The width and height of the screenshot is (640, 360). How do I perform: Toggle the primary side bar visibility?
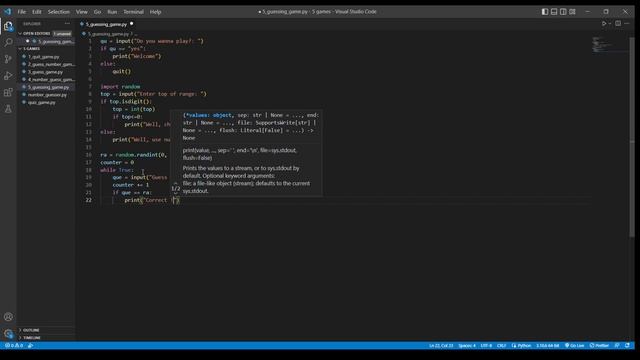545,12
